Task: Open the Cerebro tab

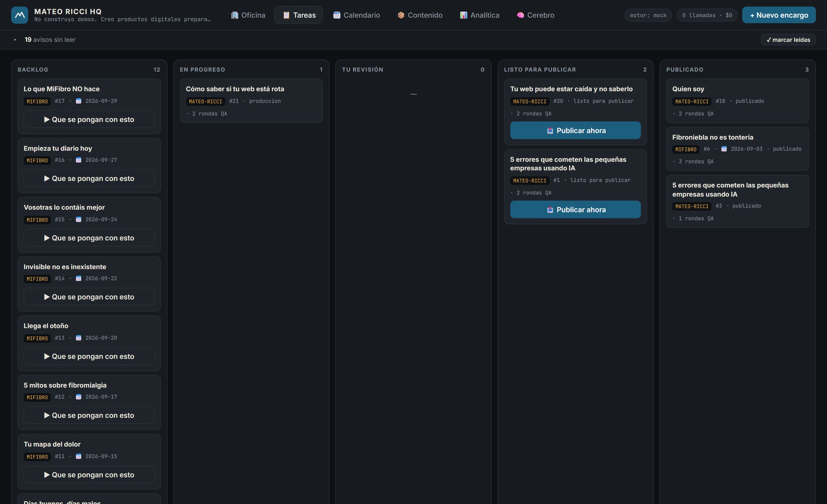Action: (x=535, y=15)
